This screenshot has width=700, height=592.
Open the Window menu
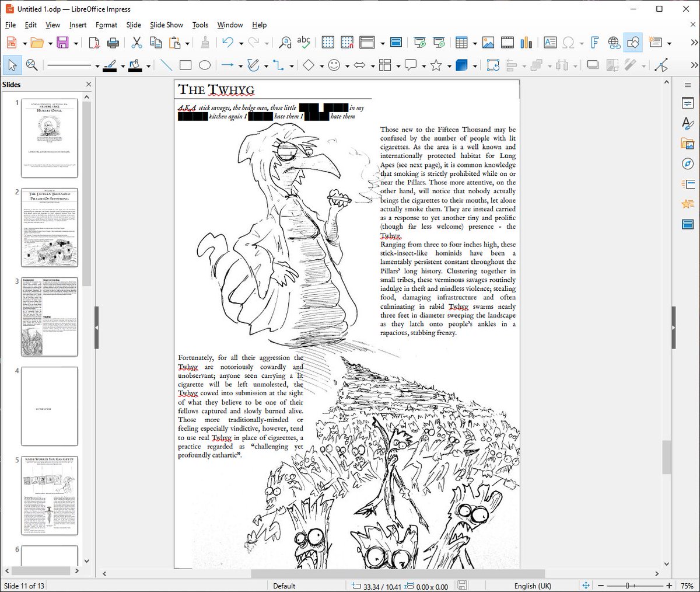(230, 25)
